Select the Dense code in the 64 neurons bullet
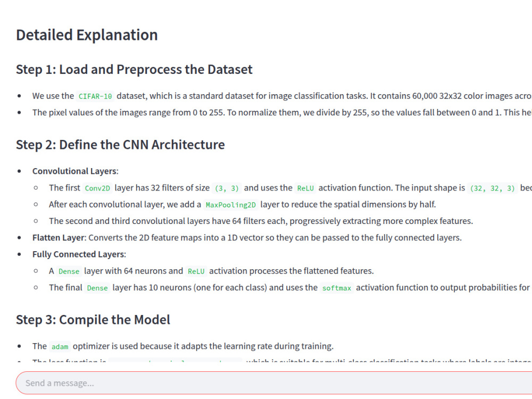This screenshot has width=532, height=399. pyautogui.click(x=69, y=271)
